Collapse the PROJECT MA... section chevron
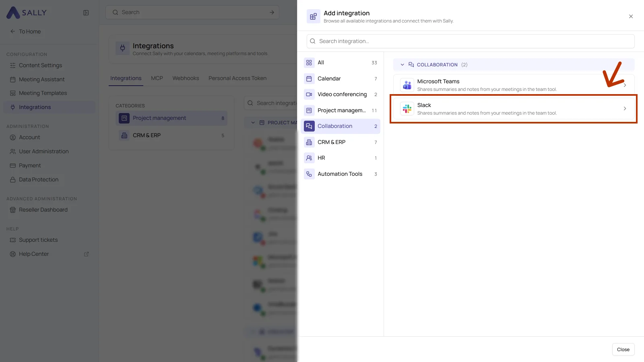644x362 pixels. [253, 123]
